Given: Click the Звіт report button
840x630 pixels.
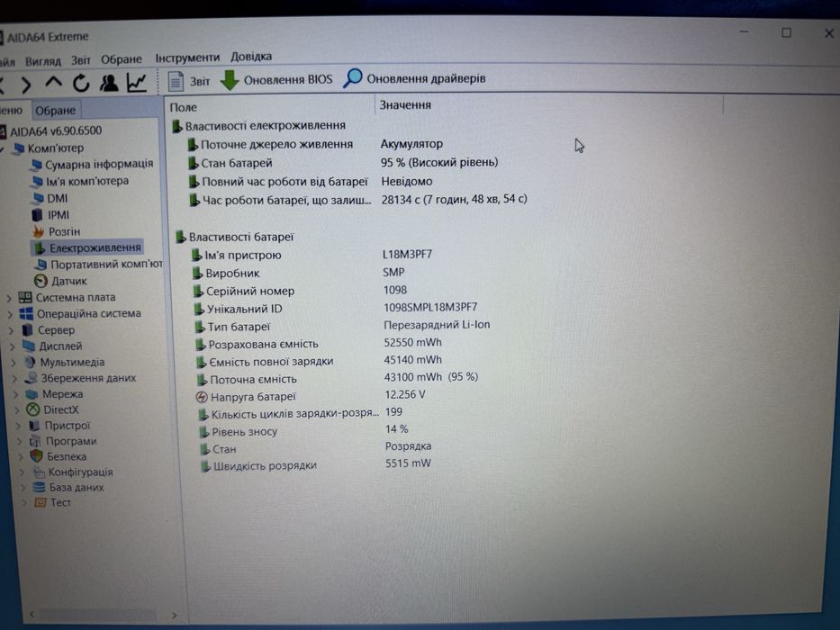Looking at the screenshot, I should (x=188, y=81).
